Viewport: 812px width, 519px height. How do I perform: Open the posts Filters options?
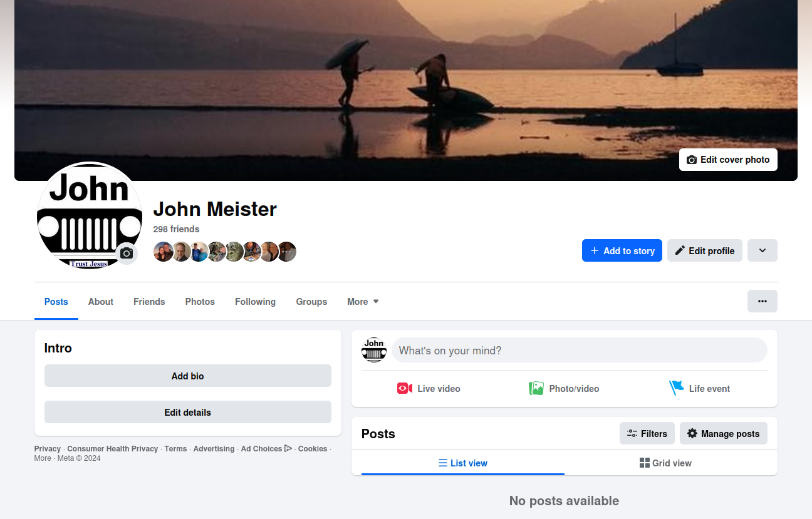[647, 433]
